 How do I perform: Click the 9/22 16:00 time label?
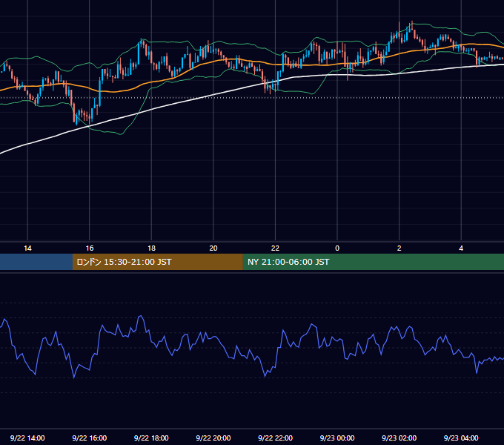(x=90, y=438)
